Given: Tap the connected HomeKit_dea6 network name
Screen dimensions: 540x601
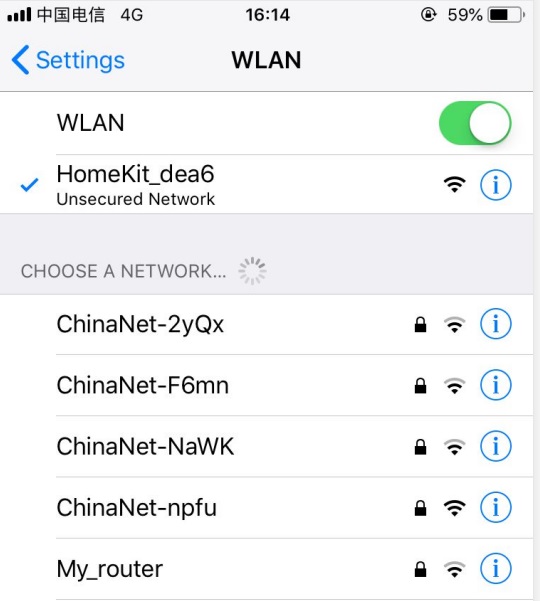Looking at the screenshot, I should (135, 174).
